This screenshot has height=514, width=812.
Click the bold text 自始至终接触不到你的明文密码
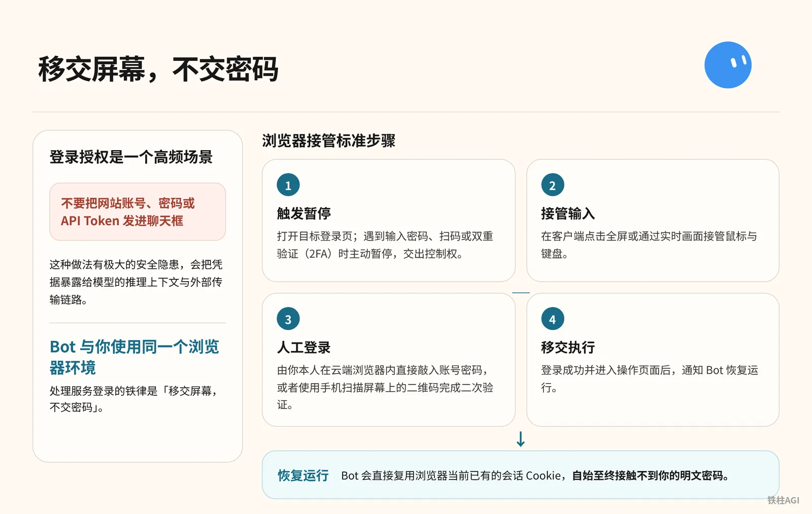[x=651, y=476]
